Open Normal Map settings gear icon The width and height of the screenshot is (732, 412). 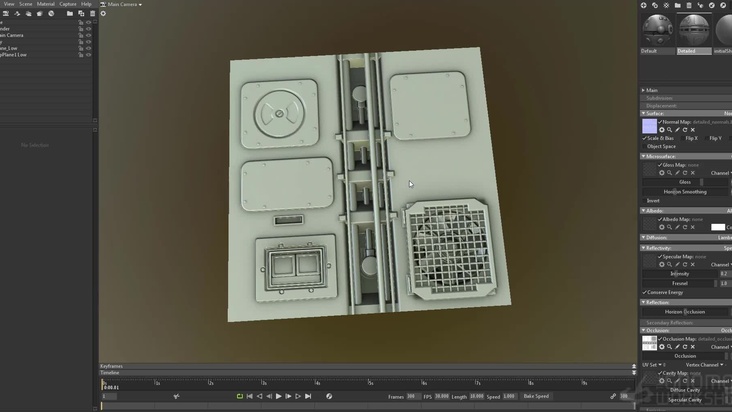coord(662,130)
